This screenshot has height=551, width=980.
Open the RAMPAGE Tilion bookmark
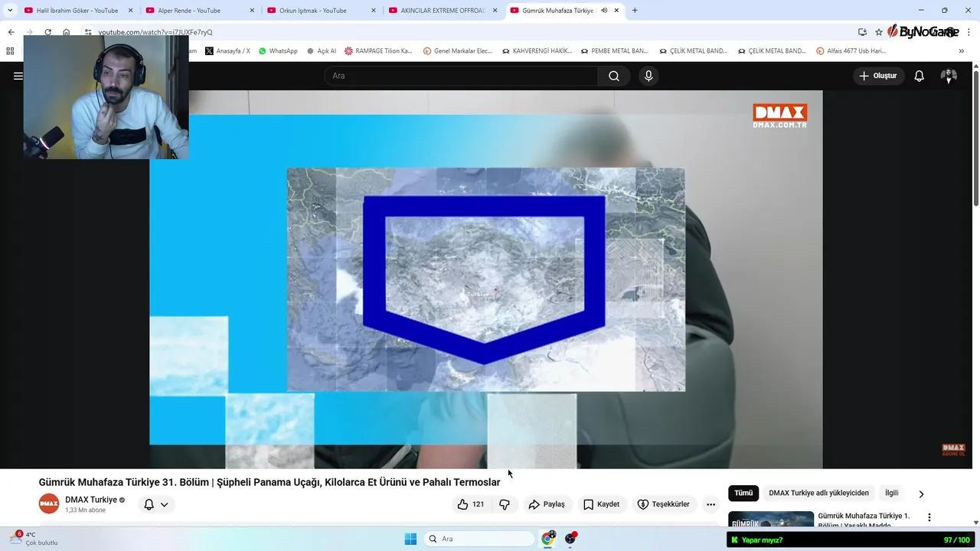click(x=378, y=51)
